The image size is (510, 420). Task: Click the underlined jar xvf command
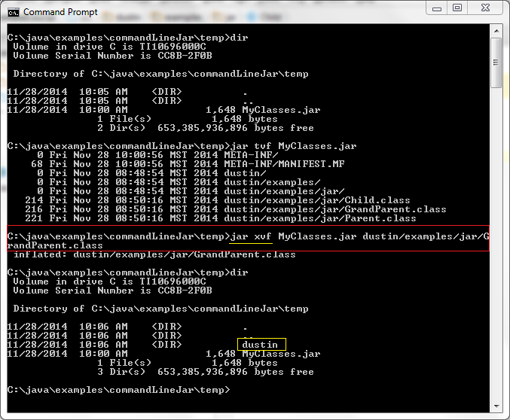coord(251,236)
